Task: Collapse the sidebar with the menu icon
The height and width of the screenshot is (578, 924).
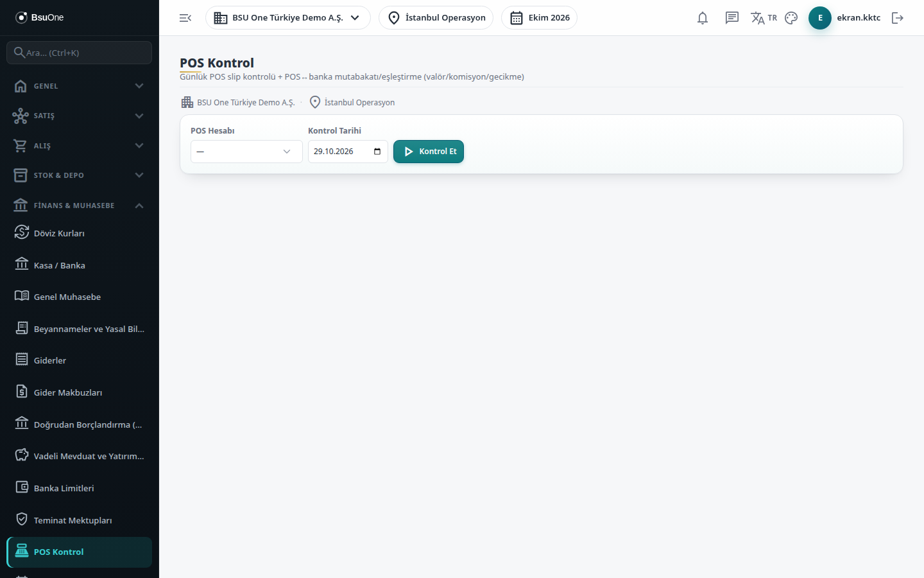Action: point(185,18)
